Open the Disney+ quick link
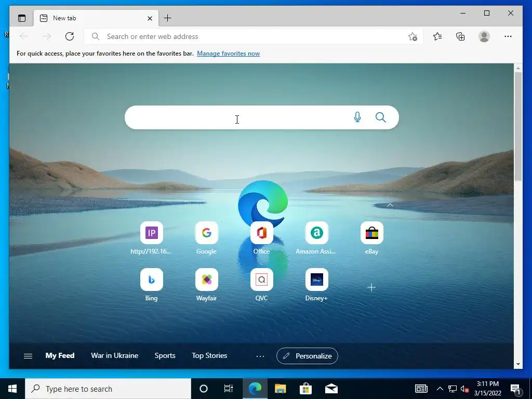 pyautogui.click(x=316, y=285)
